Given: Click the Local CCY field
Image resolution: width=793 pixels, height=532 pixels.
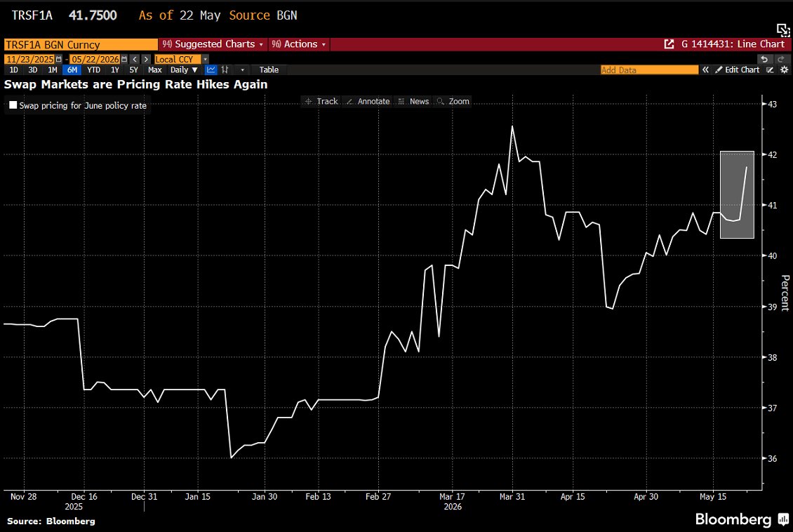Looking at the screenshot, I should tap(178, 59).
